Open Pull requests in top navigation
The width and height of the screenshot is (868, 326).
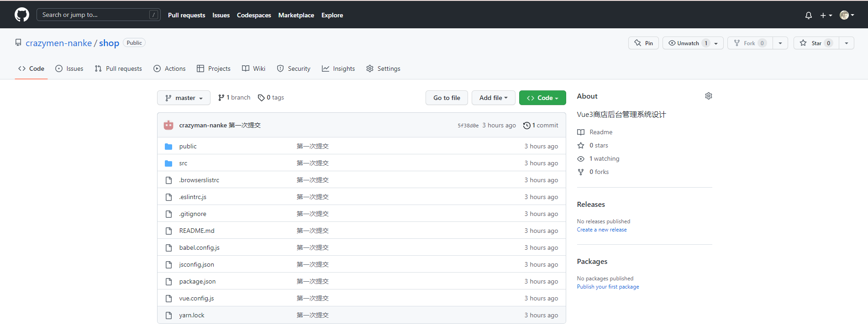[186, 15]
